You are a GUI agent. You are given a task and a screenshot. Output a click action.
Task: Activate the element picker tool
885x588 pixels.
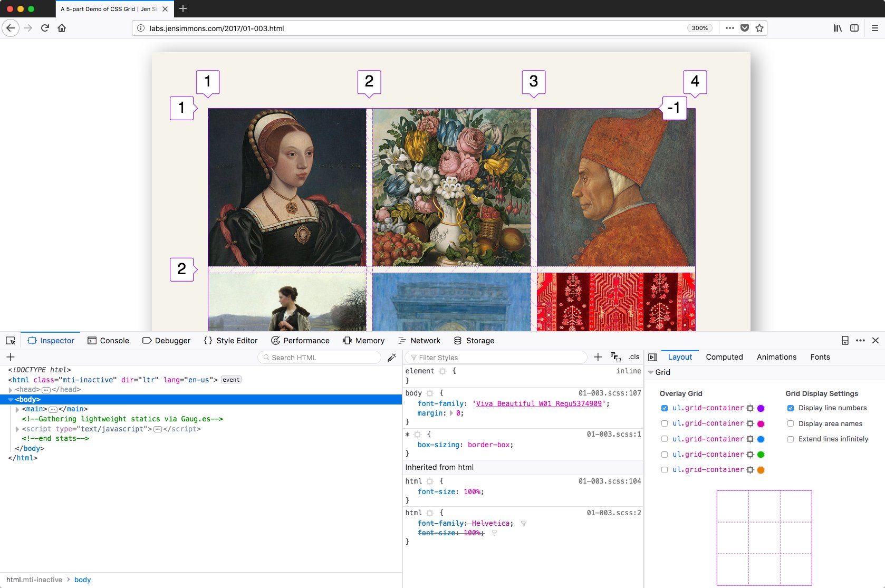pyautogui.click(x=11, y=341)
